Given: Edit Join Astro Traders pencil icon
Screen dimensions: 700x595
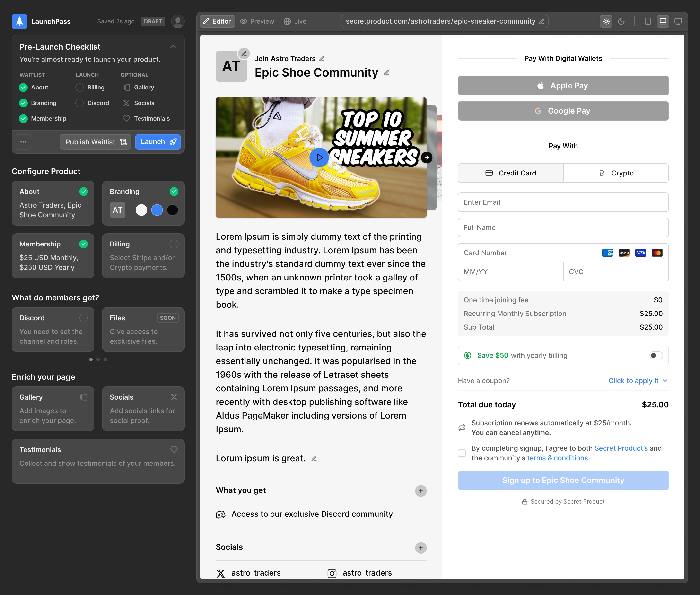Looking at the screenshot, I should click(x=322, y=59).
